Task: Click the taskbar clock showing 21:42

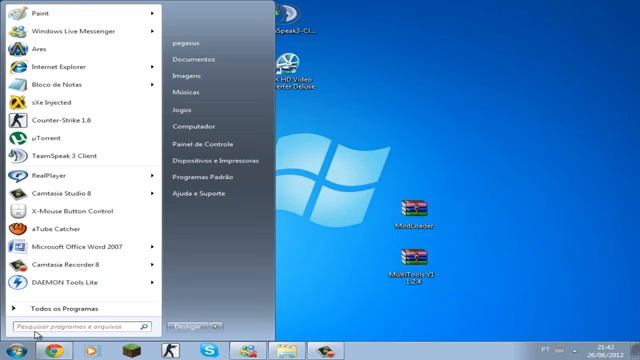Action: click(x=605, y=351)
